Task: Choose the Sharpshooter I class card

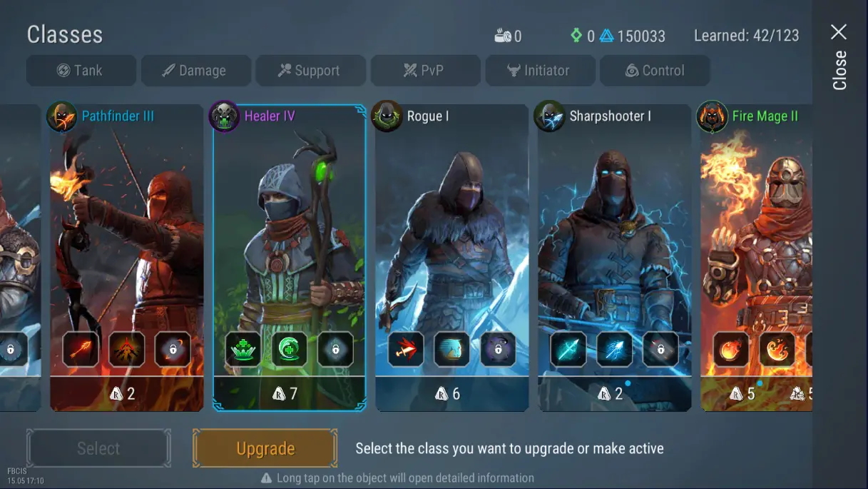Action: pyautogui.click(x=614, y=258)
